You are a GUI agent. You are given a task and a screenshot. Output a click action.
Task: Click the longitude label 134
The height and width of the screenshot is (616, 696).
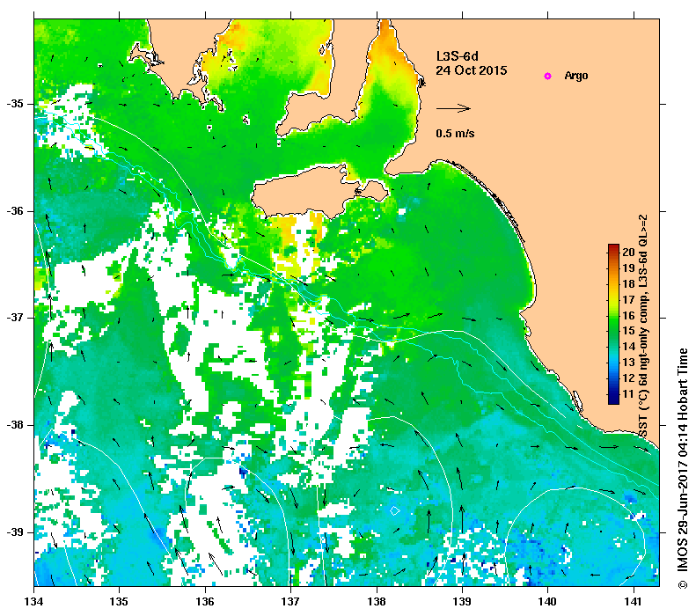tap(34, 601)
